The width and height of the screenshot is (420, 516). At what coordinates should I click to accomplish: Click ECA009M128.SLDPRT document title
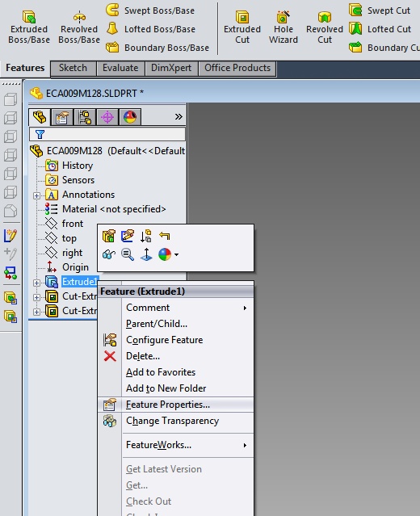(94, 94)
